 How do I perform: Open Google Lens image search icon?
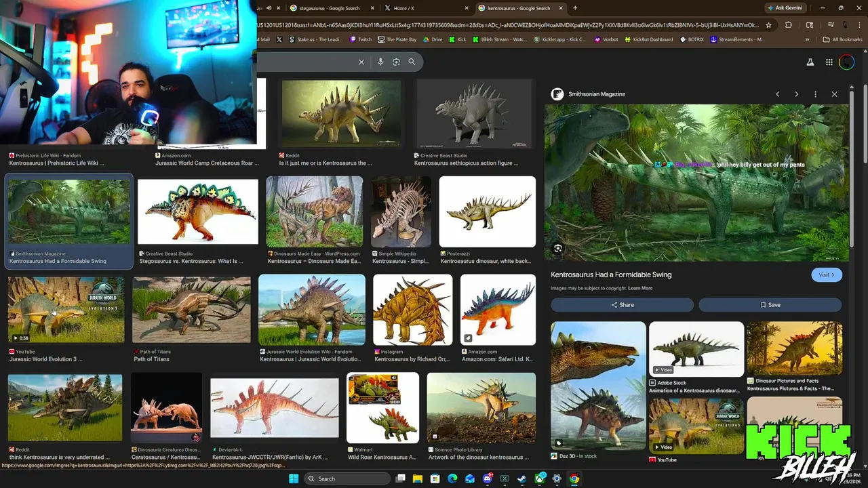tap(396, 62)
